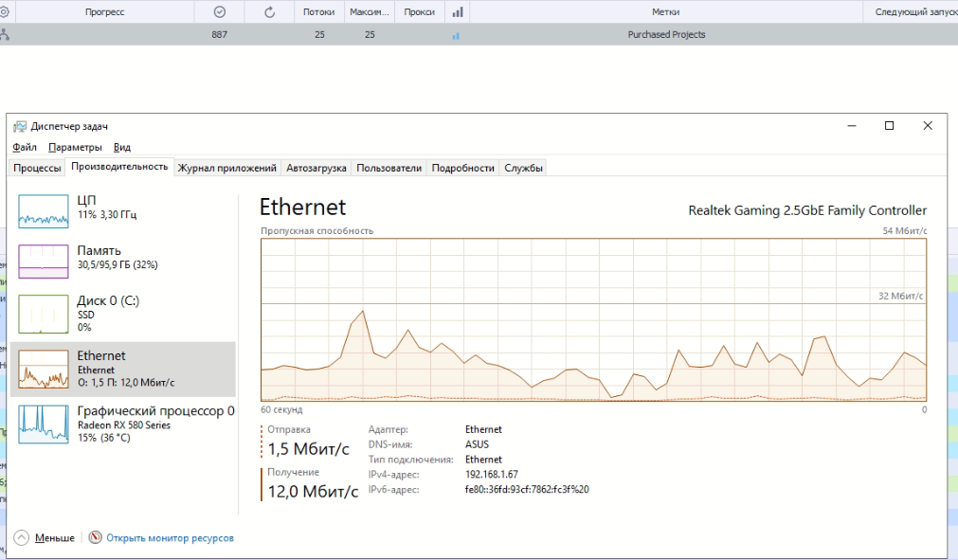958x560 pixels.
Task: Switch to the Процессы tab
Action: click(x=37, y=168)
